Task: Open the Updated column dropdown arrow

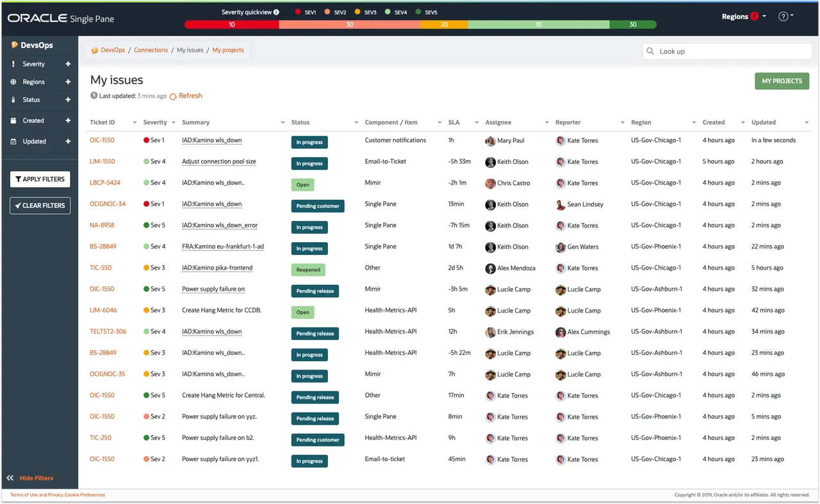Action: point(807,123)
